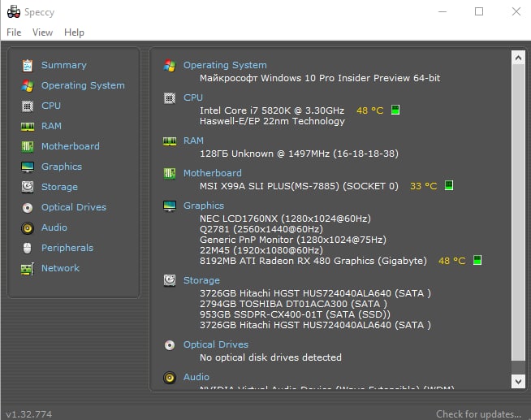Click Check for updates link
531x420 pixels.
[478, 414]
